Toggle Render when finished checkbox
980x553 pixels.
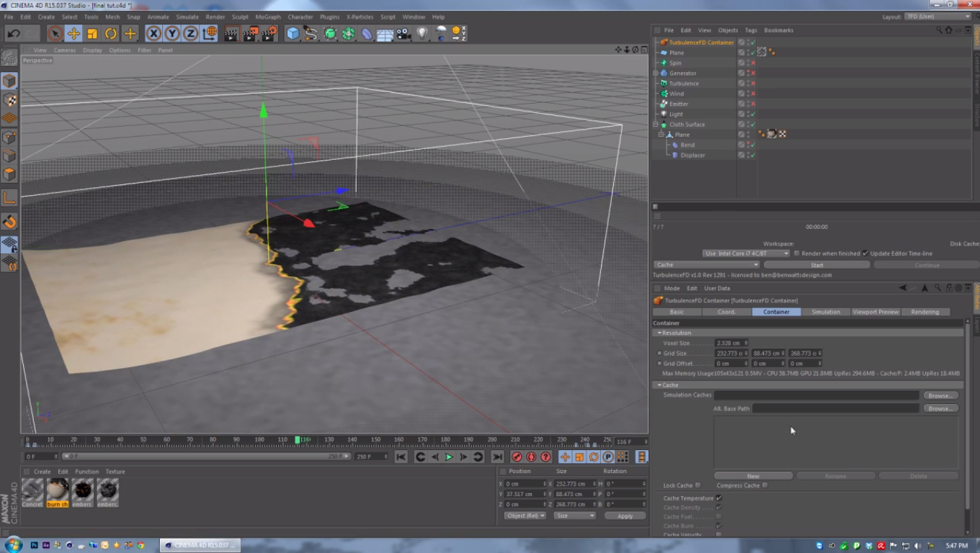point(796,253)
